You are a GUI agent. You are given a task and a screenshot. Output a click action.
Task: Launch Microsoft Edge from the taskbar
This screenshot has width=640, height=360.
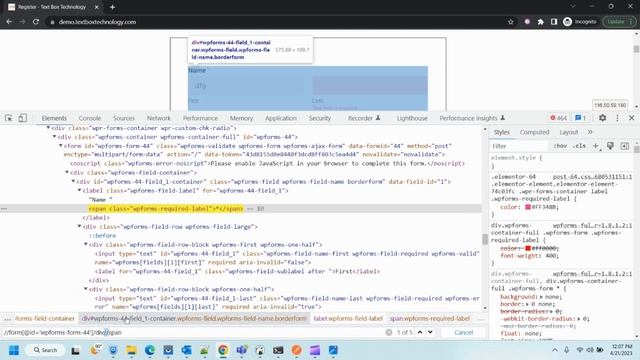point(150,350)
